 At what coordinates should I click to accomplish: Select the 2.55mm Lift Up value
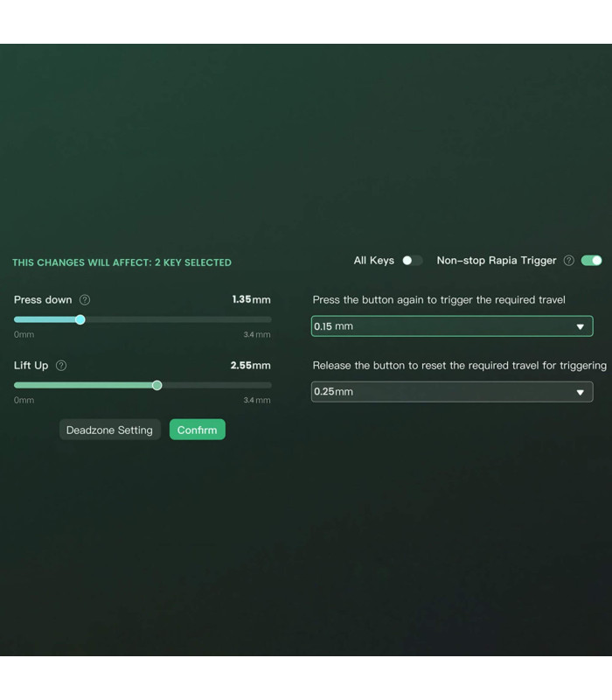tap(250, 366)
